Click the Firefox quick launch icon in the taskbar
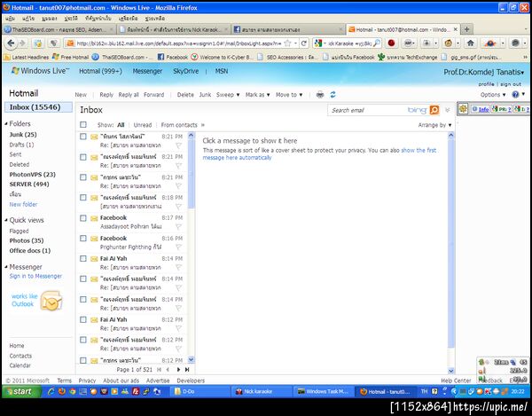The height and width of the screenshot is (416, 532). pyautogui.click(x=62, y=391)
